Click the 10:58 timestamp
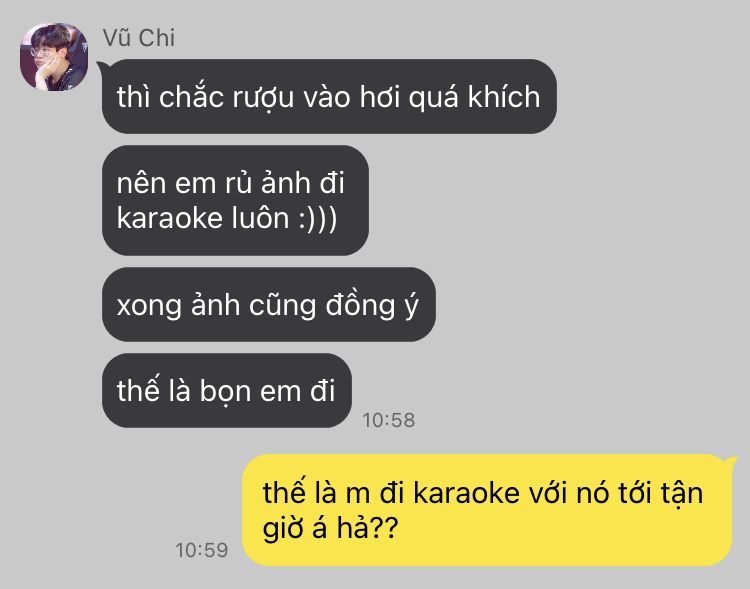The image size is (750, 589). (388, 420)
